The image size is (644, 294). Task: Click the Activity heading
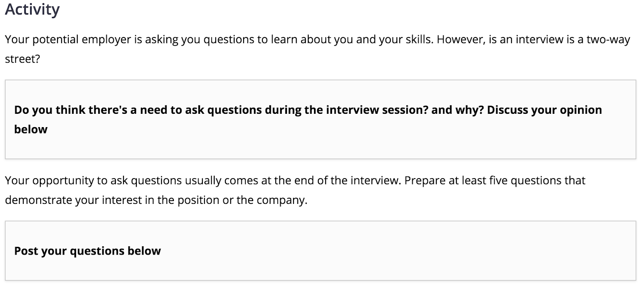coord(32,9)
